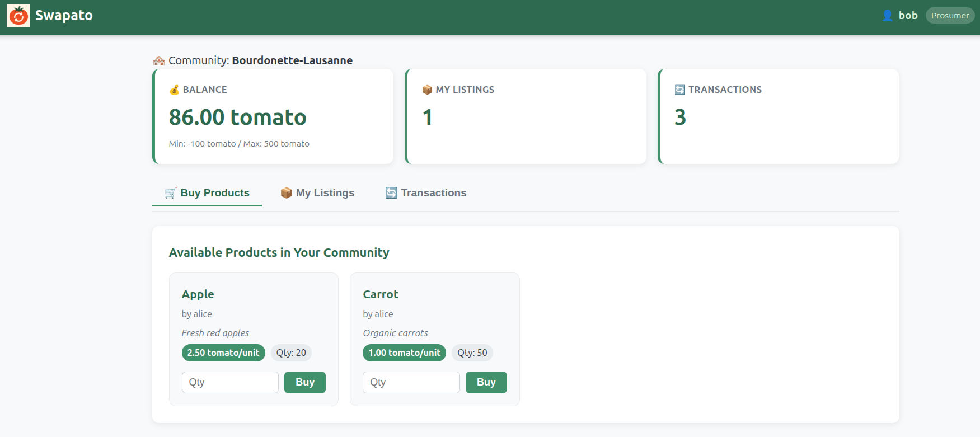The image size is (980, 437).
Task: Click the package icon on My Listings tab
Action: pyautogui.click(x=287, y=193)
